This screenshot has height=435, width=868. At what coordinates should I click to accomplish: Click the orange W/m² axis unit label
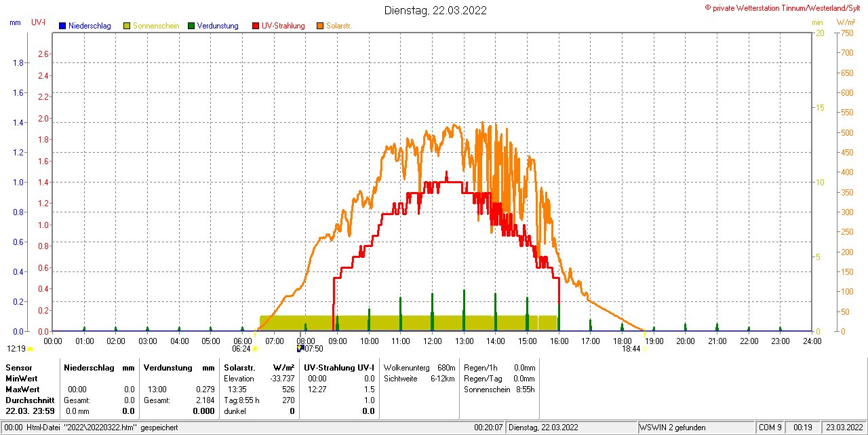pos(846,22)
